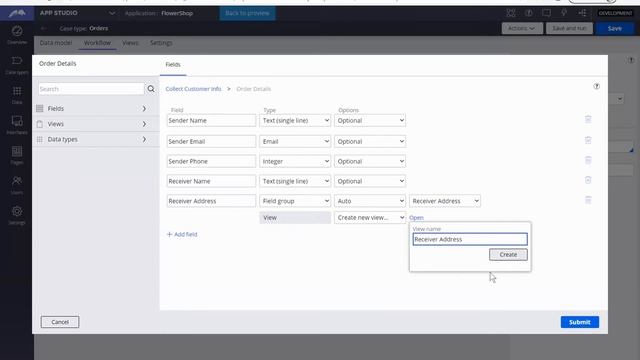Open Sender Name type dropdown
640x360 pixels.
tap(295, 120)
